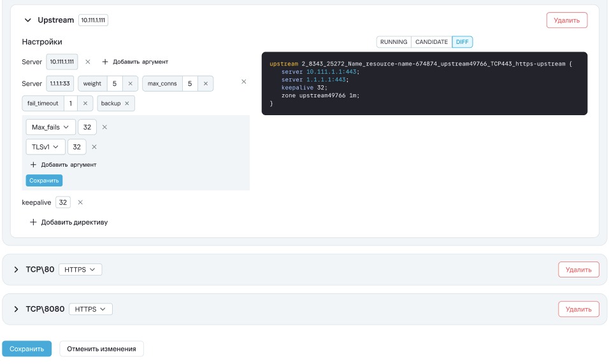Click Удалить for TCP\80
This screenshot has width=609, height=364.
[578, 270]
